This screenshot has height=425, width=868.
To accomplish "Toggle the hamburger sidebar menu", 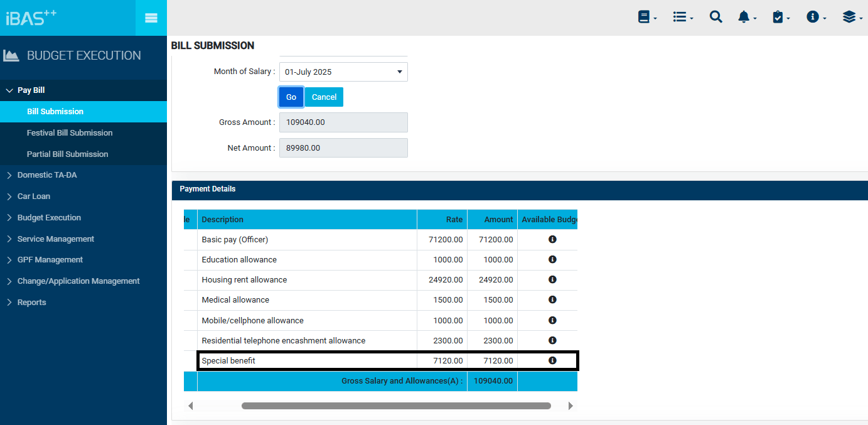I will [151, 18].
